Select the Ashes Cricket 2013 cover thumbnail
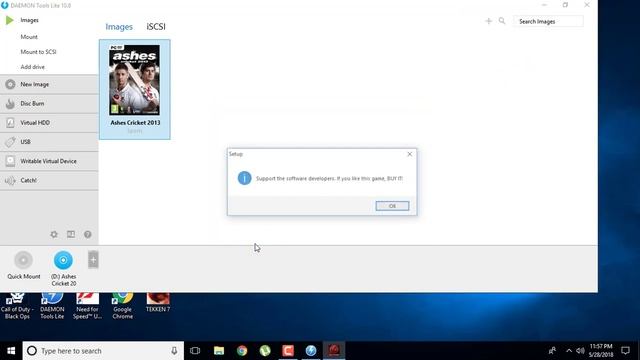Image resolution: width=640 pixels, height=360 pixels. point(134,80)
